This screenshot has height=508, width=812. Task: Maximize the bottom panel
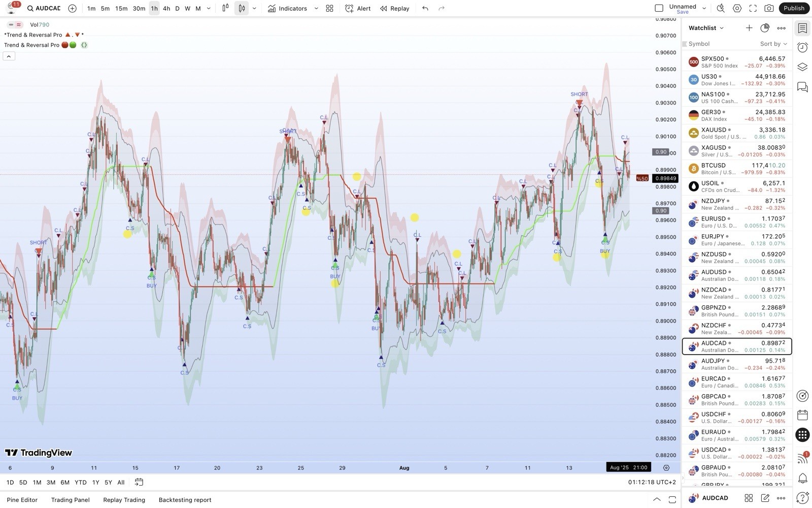[672, 500]
